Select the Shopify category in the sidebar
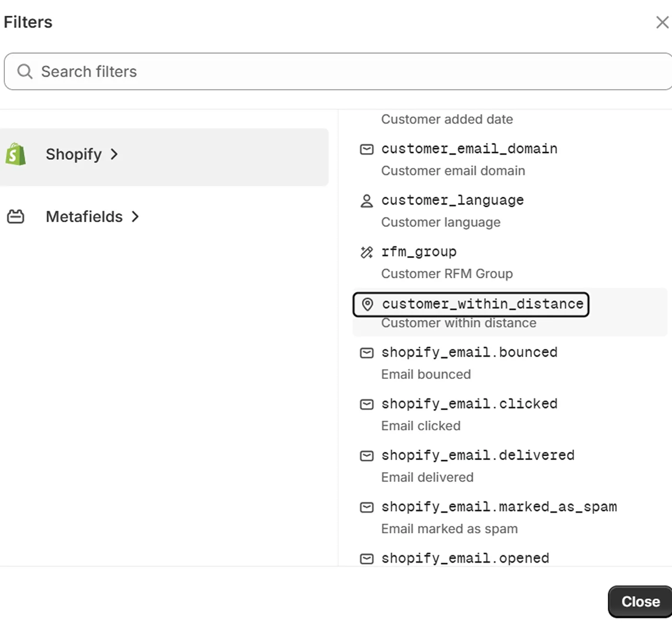The width and height of the screenshot is (672, 627). point(73,154)
